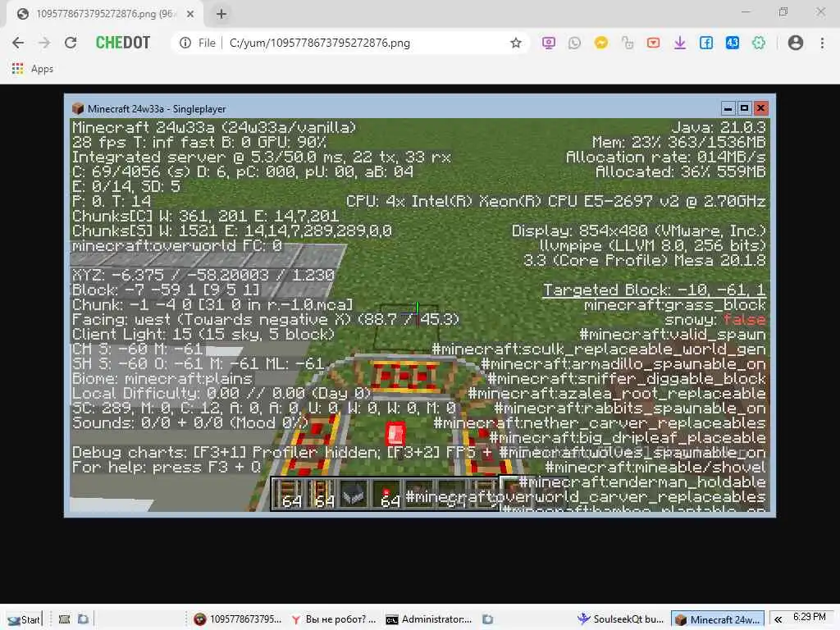Reload the current page
Image resolution: width=840 pixels, height=630 pixels.
tap(71, 43)
